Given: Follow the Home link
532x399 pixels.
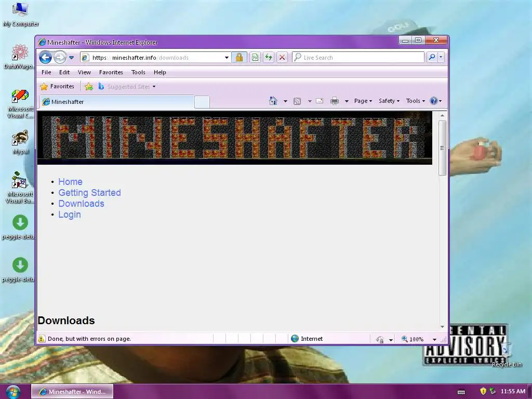Looking at the screenshot, I should [71, 182].
